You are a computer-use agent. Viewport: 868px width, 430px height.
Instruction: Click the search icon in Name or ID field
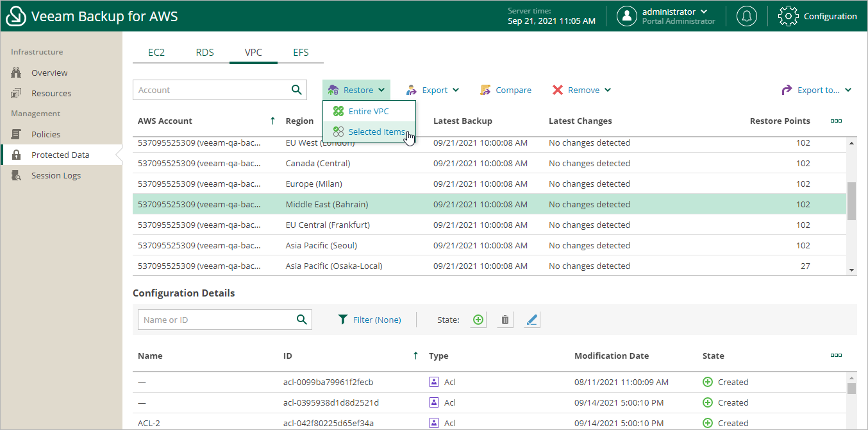pyautogui.click(x=302, y=320)
